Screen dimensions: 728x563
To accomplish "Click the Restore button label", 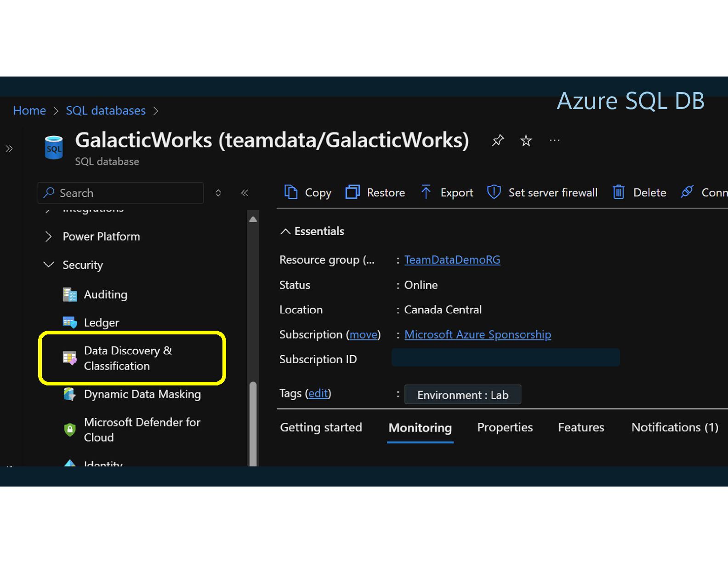I will [386, 192].
